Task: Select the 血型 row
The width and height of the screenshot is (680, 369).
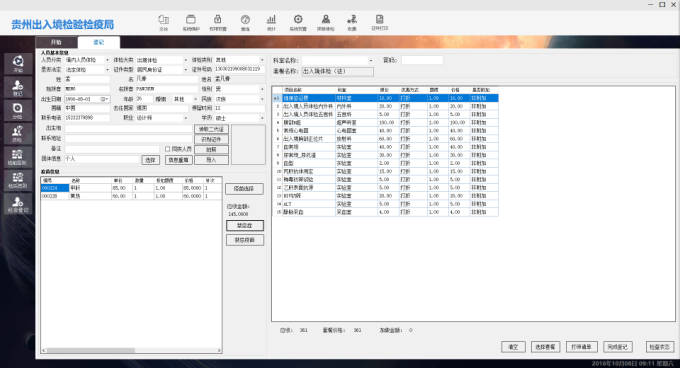Action: (386, 163)
